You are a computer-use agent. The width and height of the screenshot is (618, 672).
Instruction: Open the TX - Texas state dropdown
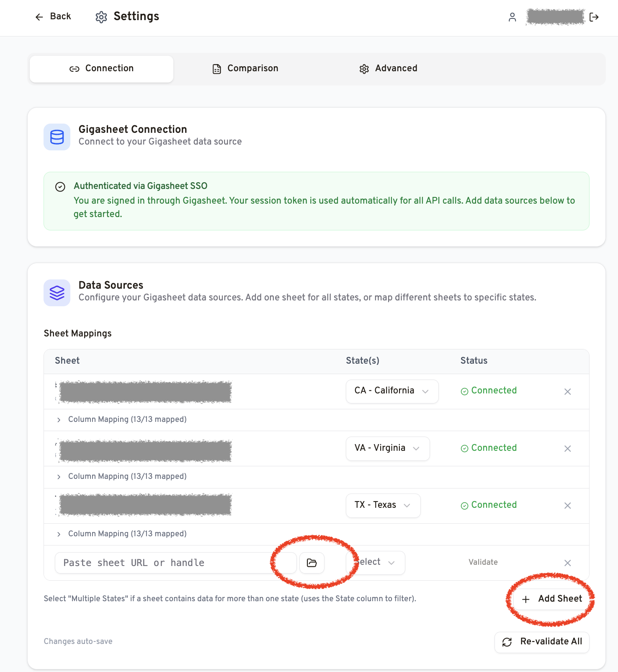[383, 505]
